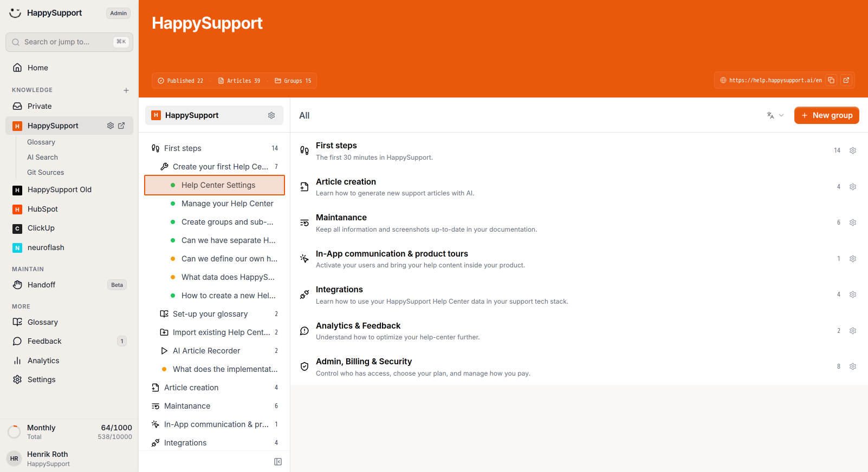Click the Groups 15 filter
The image size is (868, 472).
(293, 81)
